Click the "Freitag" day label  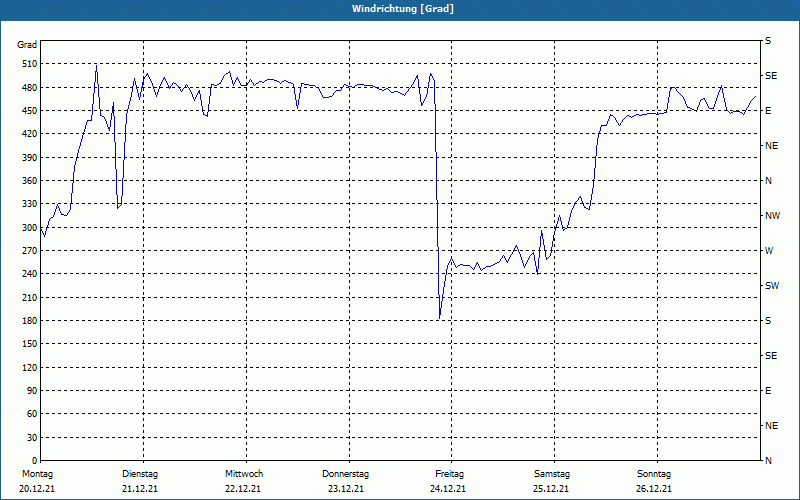(449, 474)
